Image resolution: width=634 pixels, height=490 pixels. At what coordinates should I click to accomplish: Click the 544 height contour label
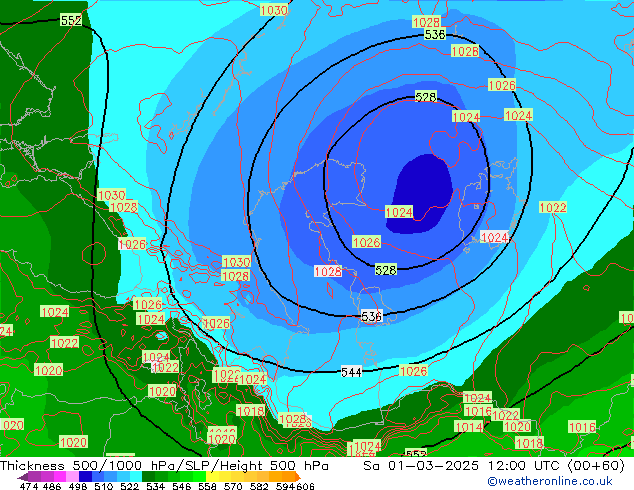click(x=351, y=372)
